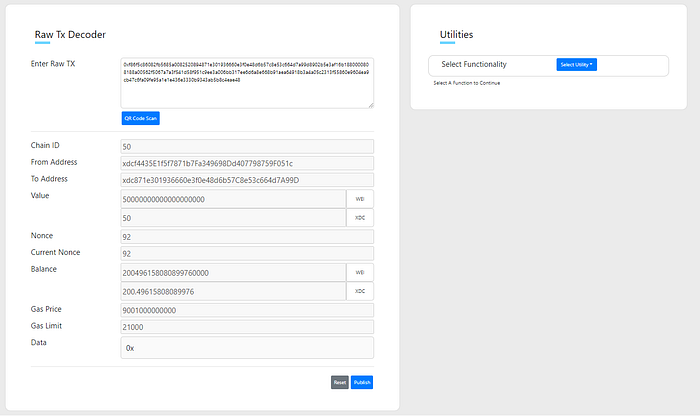Click the Reset button
The width and height of the screenshot is (700, 416).
[340, 383]
